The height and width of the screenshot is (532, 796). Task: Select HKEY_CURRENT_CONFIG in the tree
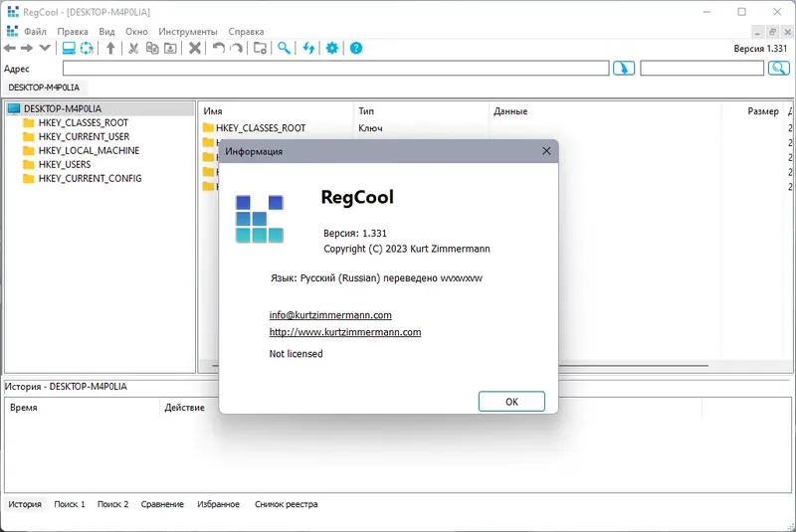click(90, 179)
